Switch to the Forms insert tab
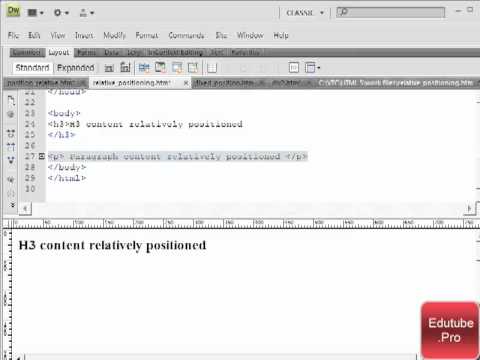Viewport: 480px width, 360px height. 87,52
